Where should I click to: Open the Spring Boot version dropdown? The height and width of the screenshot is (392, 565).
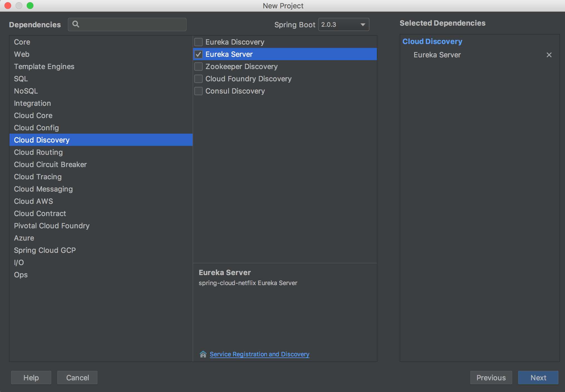[344, 24]
